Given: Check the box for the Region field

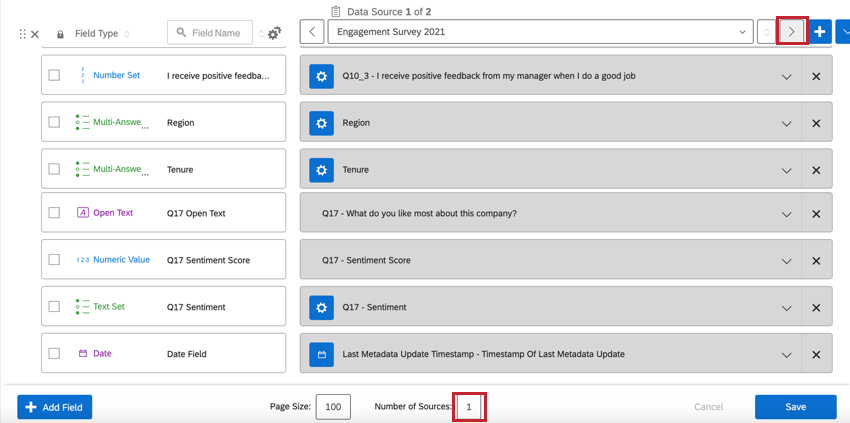Looking at the screenshot, I should tap(54, 122).
